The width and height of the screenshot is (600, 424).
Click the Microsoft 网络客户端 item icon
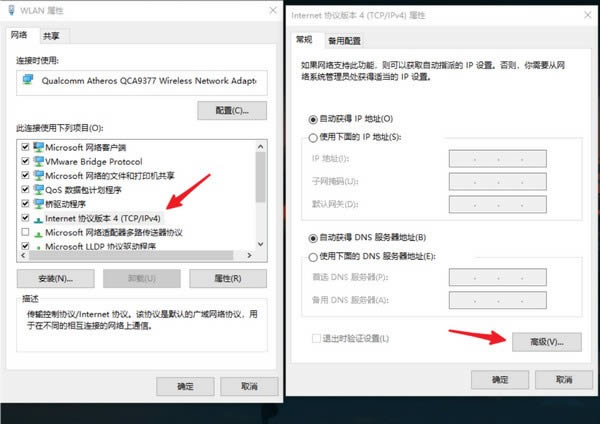(38, 147)
